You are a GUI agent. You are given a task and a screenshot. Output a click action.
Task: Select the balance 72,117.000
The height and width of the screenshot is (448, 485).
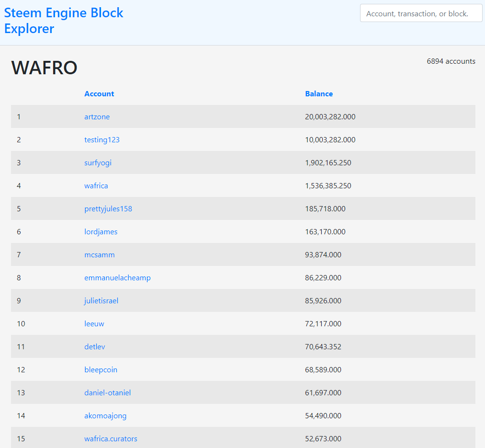pos(323,324)
